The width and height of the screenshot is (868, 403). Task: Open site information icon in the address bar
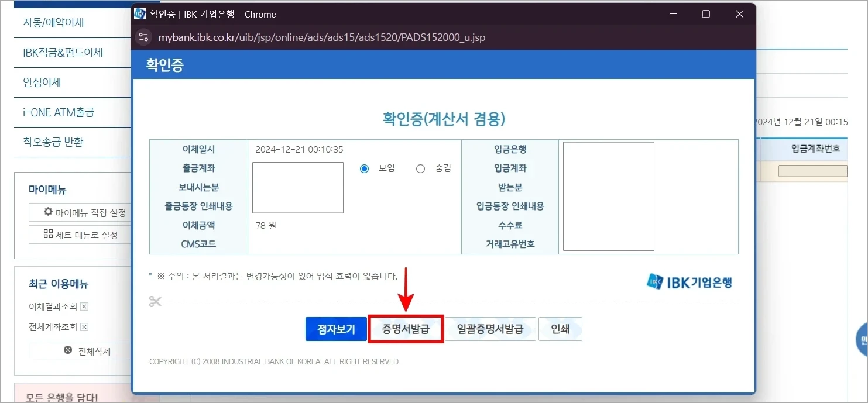pos(144,36)
